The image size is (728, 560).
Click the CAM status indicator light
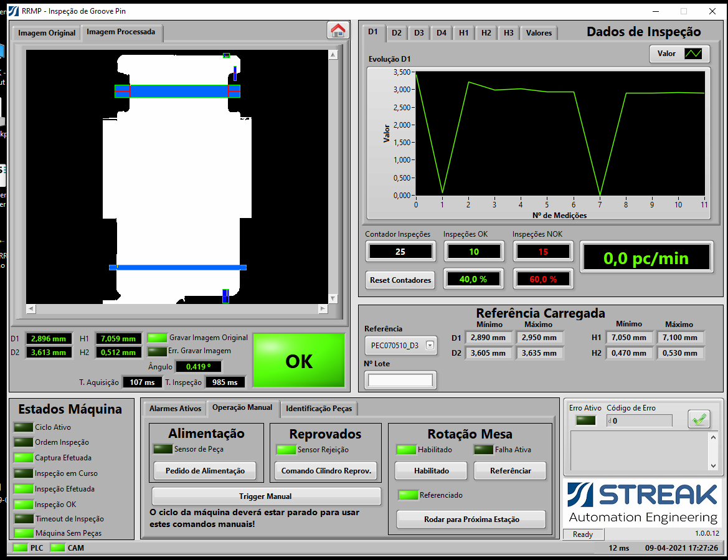(x=57, y=548)
